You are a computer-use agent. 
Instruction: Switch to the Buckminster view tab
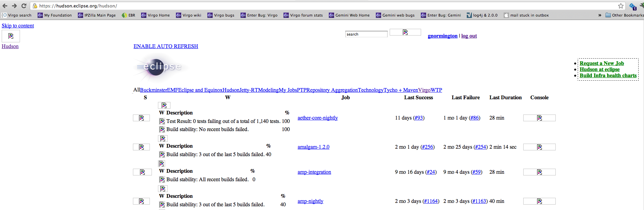154,90
